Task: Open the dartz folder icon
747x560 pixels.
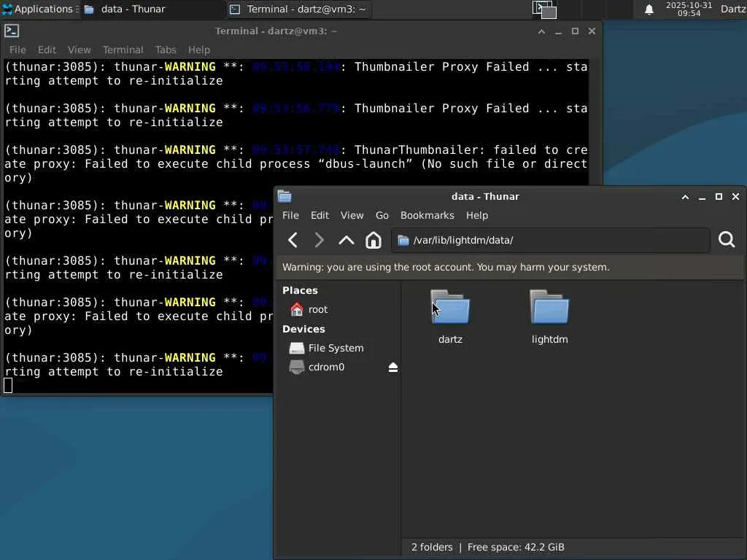Action: click(450, 307)
